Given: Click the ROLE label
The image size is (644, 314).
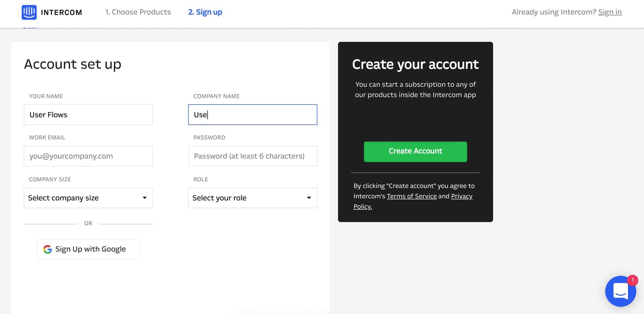Looking at the screenshot, I should pyautogui.click(x=201, y=179).
